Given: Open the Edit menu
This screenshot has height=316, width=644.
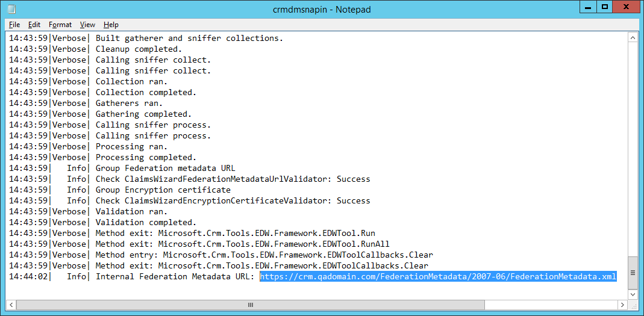Looking at the screenshot, I should pos(34,25).
